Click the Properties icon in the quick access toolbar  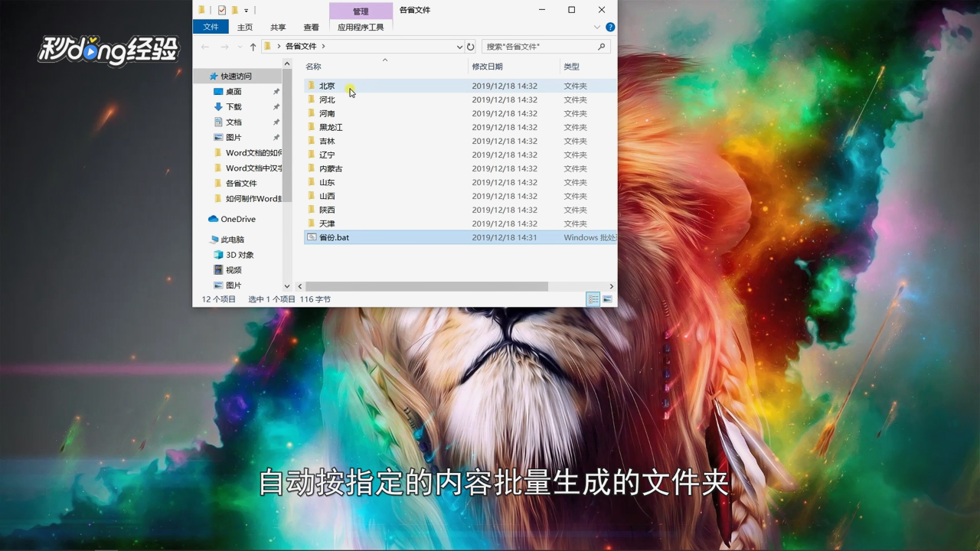[x=222, y=10]
